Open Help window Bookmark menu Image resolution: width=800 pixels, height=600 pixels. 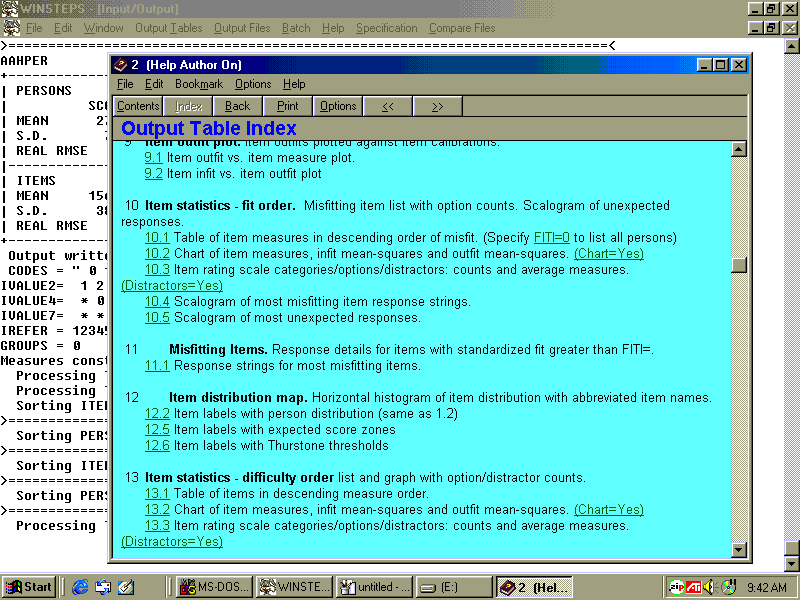(198, 84)
